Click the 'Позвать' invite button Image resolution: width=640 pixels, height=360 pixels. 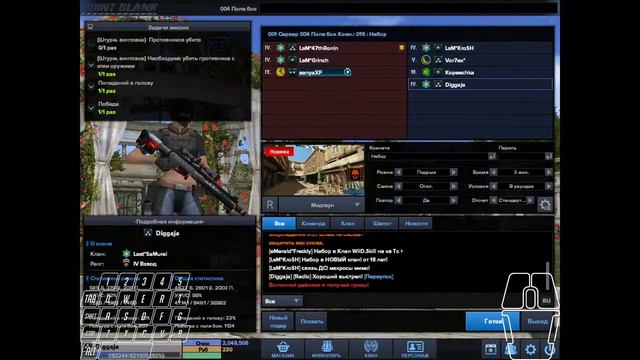point(311,321)
